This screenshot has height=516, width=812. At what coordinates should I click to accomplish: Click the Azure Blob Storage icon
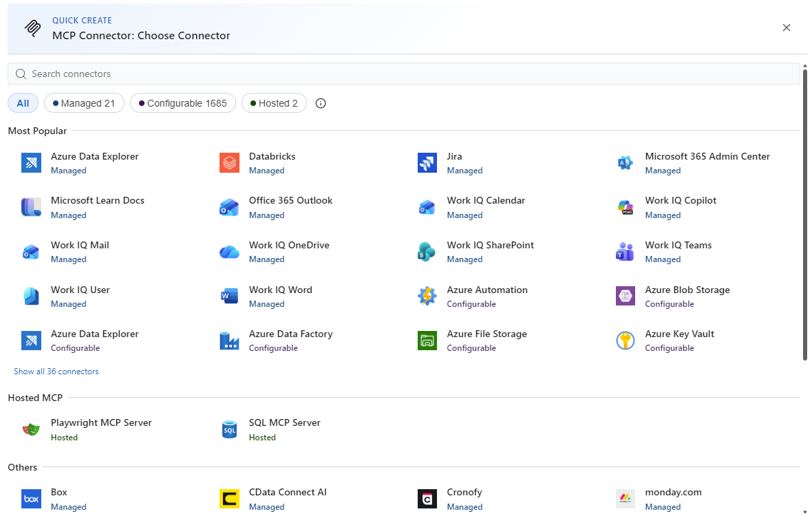[625, 297]
